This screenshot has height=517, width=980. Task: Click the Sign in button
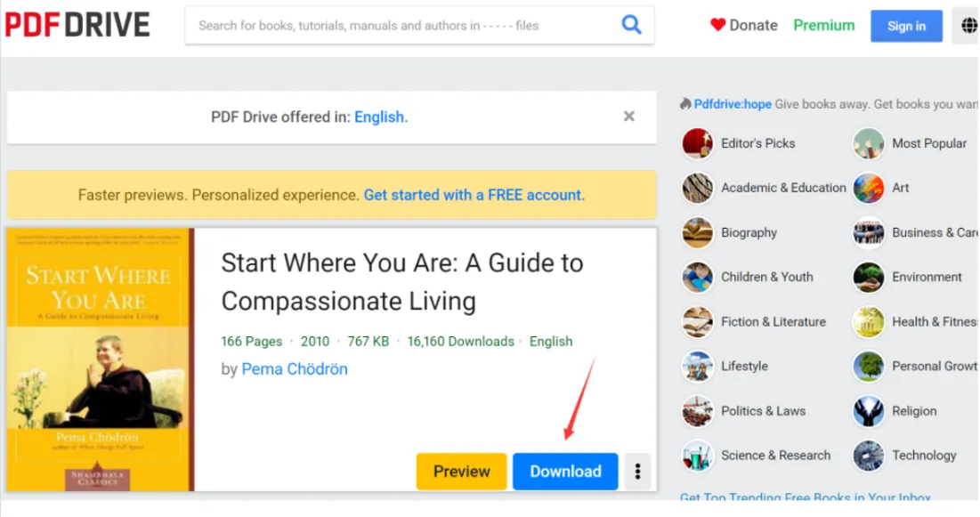(x=906, y=26)
